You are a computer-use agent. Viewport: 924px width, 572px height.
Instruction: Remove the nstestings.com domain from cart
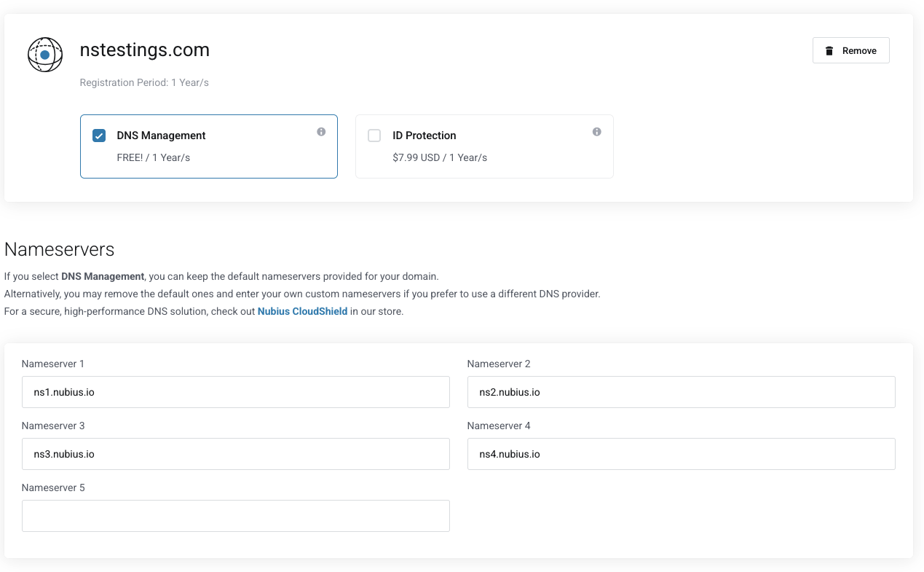click(850, 51)
